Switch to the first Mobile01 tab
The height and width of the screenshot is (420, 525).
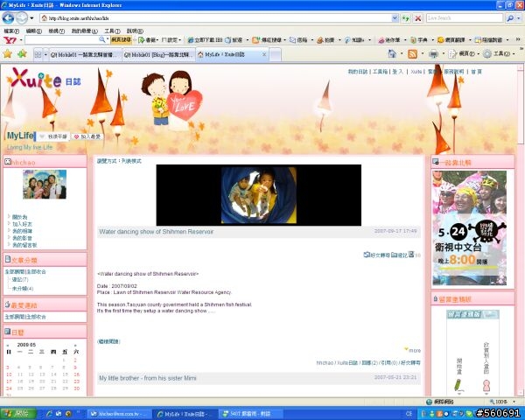tap(86, 54)
